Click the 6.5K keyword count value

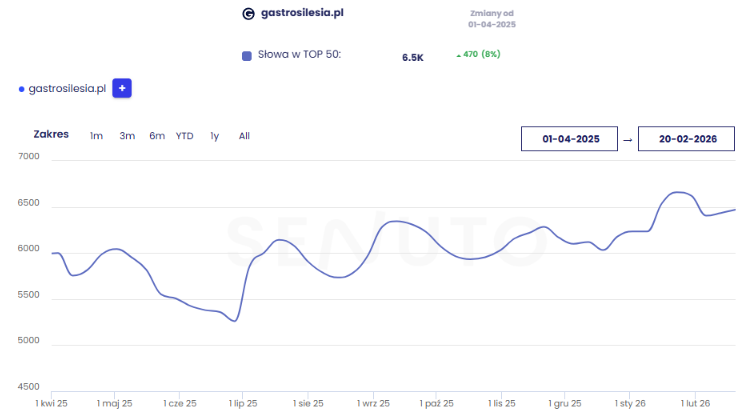point(412,58)
